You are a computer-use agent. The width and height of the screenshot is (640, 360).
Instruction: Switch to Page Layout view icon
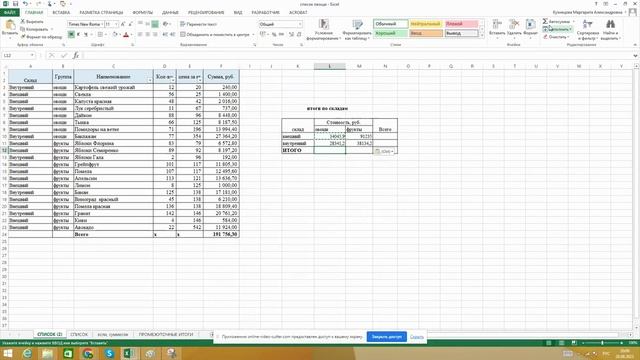pyautogui.click(x=562, y=343)
